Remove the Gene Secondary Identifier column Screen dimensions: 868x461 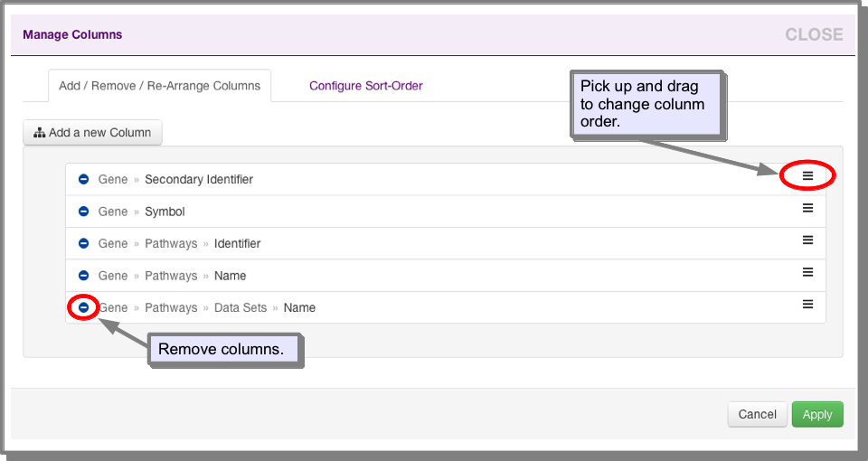click(83, 179)
